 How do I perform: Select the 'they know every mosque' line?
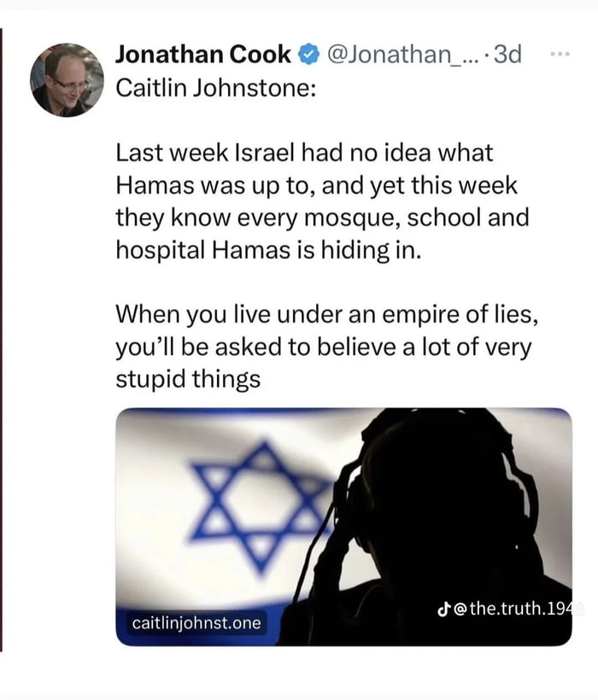322,217
